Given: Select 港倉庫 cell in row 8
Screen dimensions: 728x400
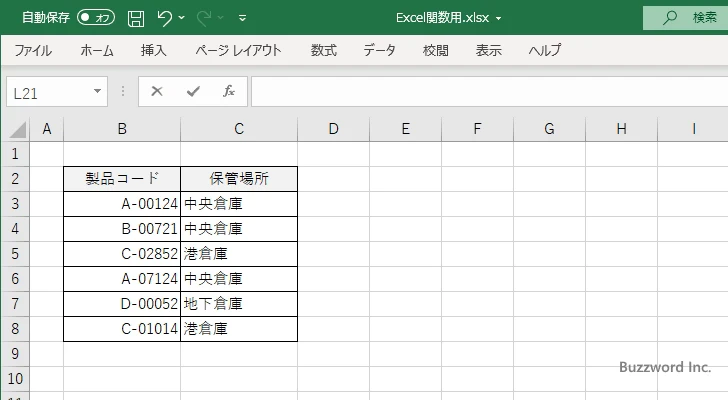Looking at the screenshot, I should [239, 329].
